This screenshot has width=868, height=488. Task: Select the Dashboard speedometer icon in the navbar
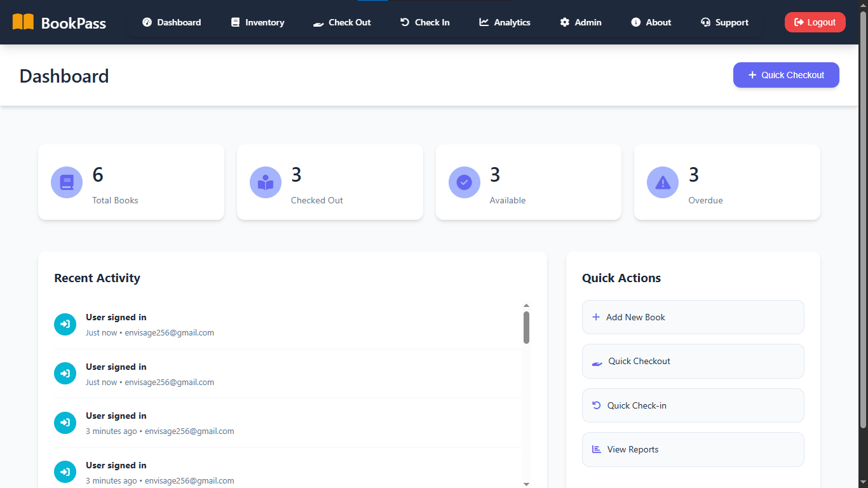pos(146,22)
